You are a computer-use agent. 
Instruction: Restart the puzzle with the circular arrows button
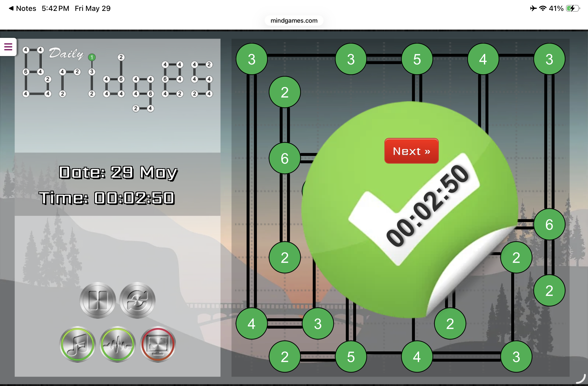(x=137, y=300)
